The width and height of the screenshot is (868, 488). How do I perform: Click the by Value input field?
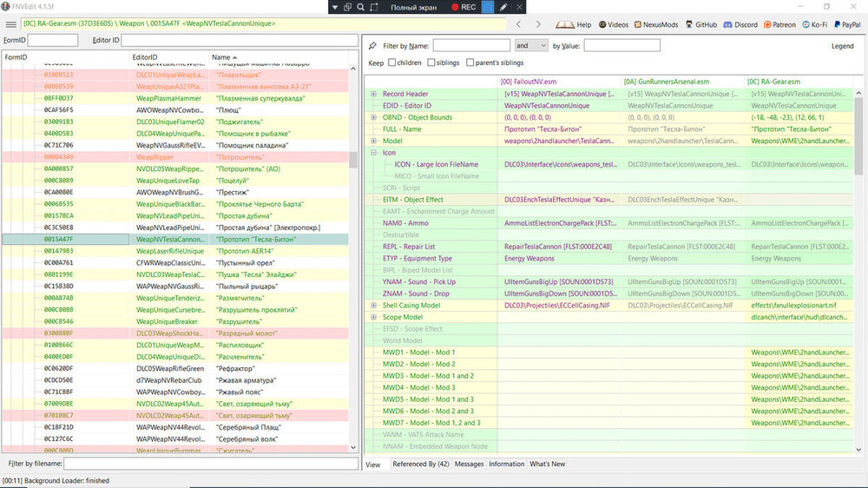621,45
